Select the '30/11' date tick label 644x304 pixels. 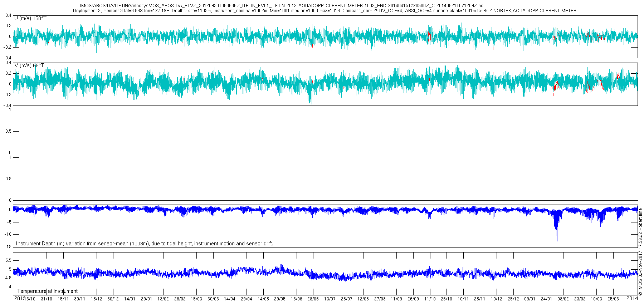(79, 299)
